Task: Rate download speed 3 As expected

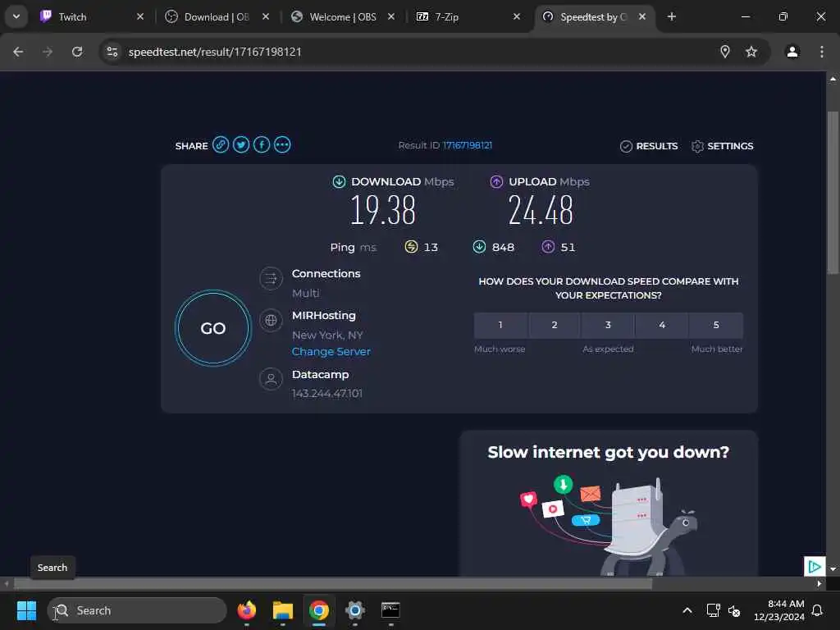Action: 608,325
